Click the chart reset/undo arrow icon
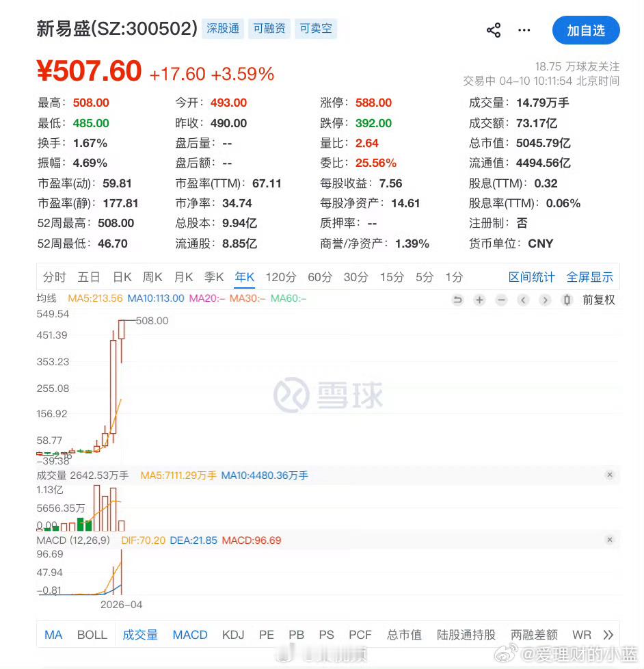This screenshot has height=669, width=644. click(457, 300)
